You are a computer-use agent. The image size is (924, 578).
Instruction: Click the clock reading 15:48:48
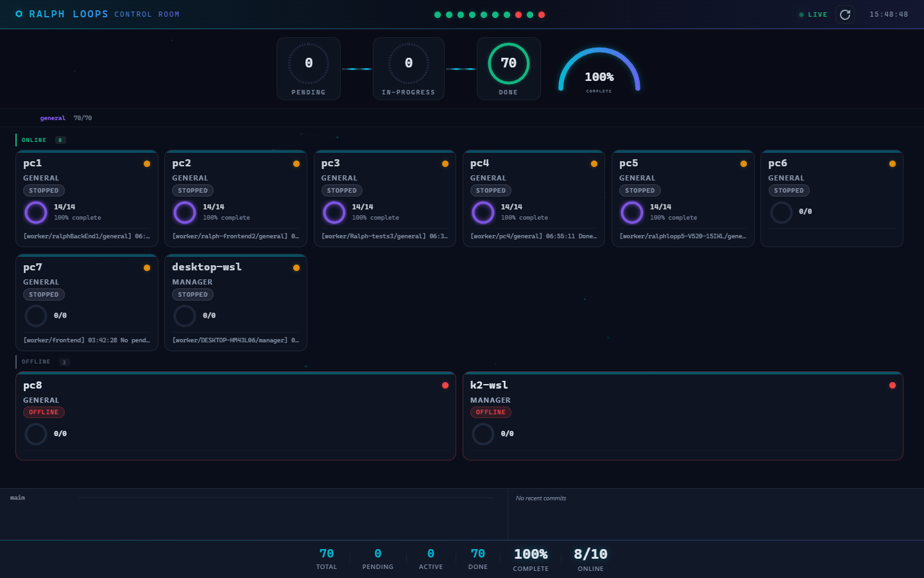tap(889, 15)
